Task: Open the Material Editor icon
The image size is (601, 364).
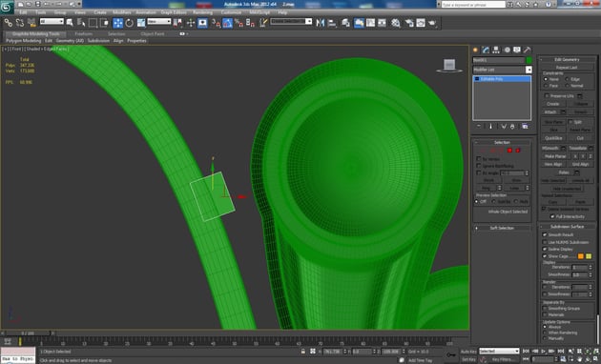Action: coord(396,23)
